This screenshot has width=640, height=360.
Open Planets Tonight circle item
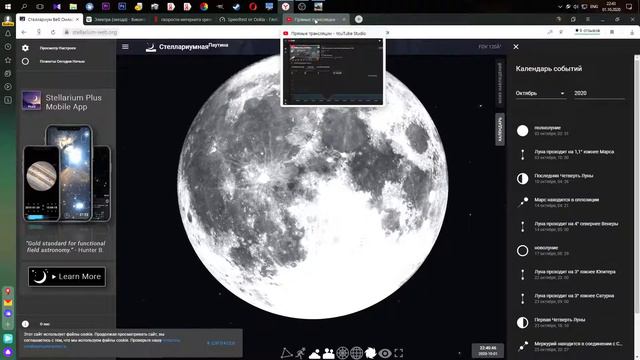click(53, 61)
